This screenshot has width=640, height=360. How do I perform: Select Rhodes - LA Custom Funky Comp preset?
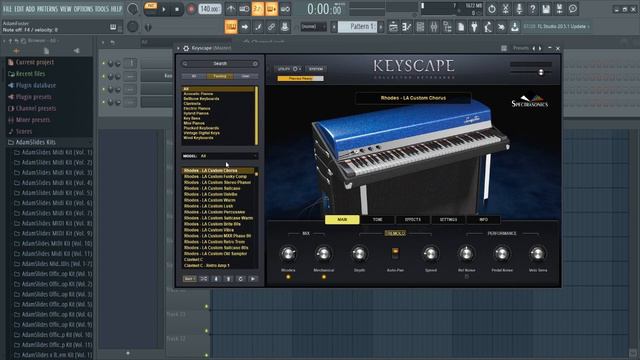point(215,176)
